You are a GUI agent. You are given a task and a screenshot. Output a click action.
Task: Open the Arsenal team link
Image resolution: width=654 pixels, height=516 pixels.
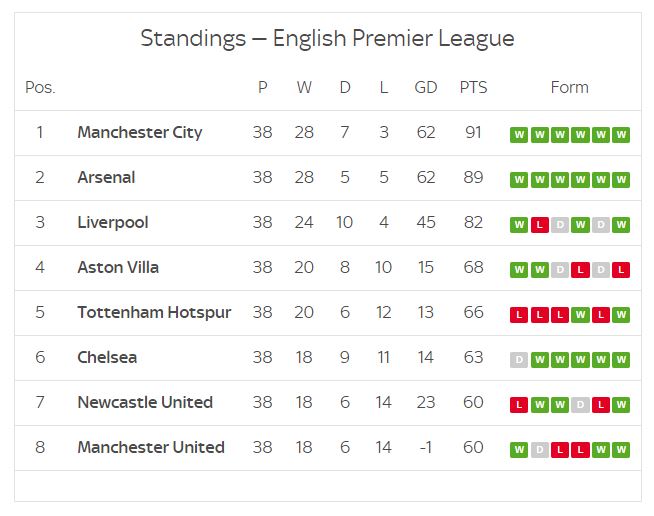click(106, 177)
